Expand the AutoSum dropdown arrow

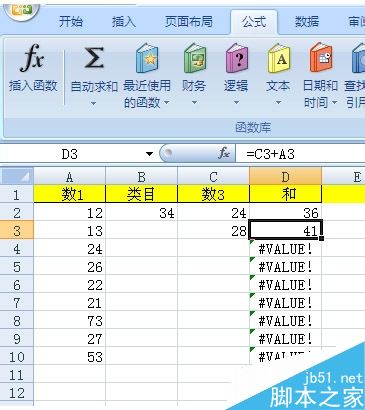click(94, 103)
